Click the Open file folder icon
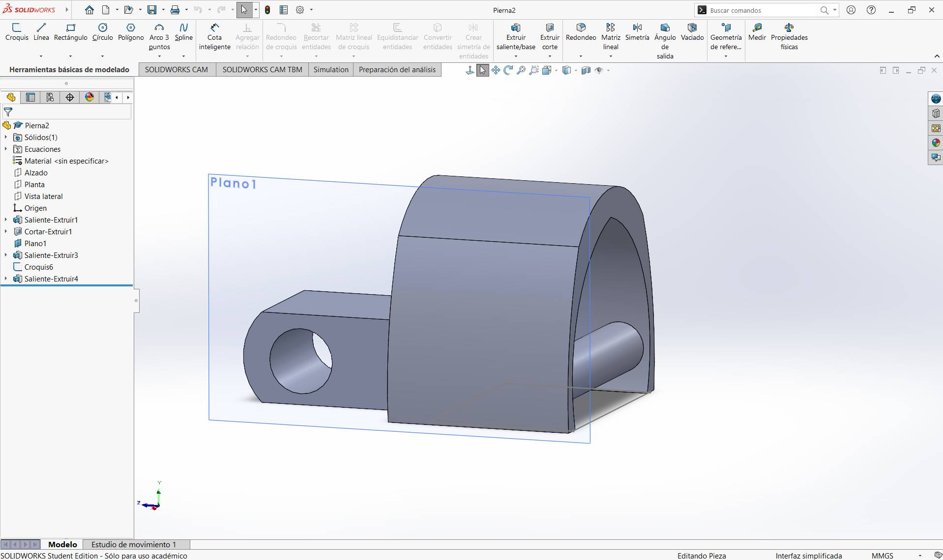Image resolution: width=943 pixels, height=560 pixels. click(x=129, y=10)
